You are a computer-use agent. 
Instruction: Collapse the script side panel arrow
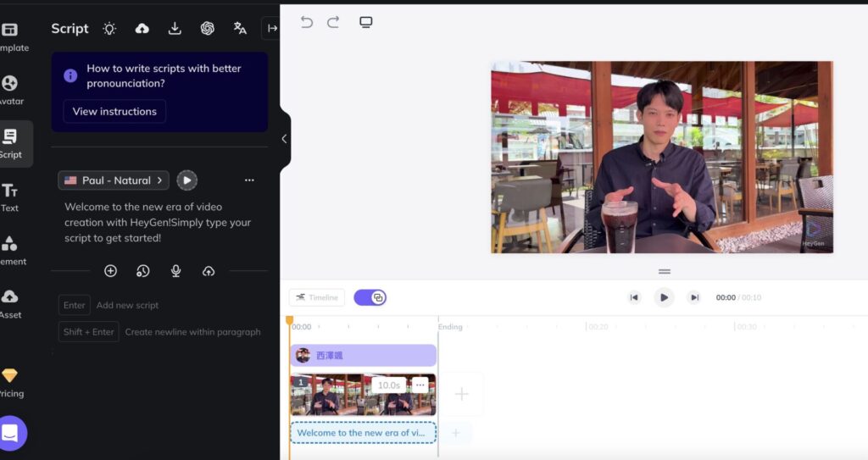point(284,139)
